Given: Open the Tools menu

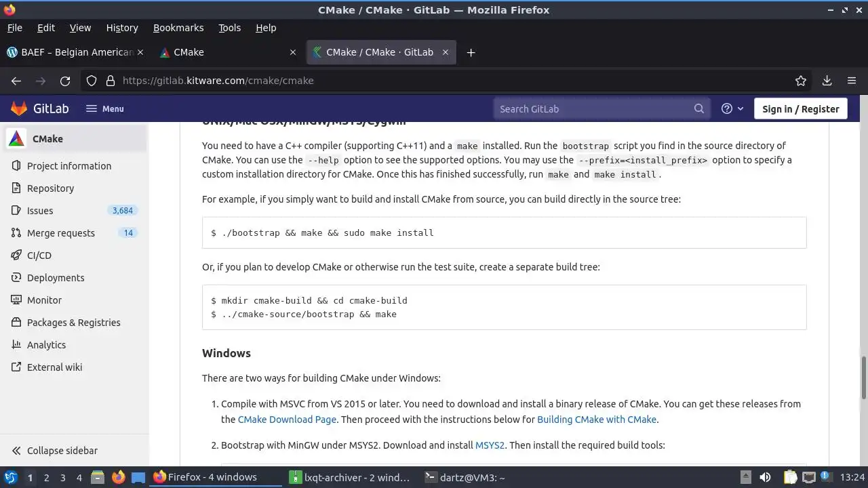Looking at the screenshot, I should click(229, 28).
